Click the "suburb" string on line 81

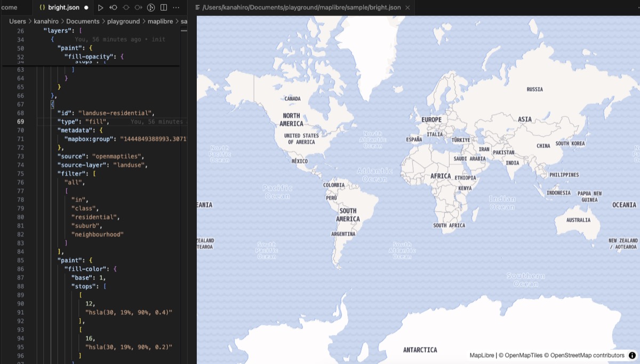(85, 225)
